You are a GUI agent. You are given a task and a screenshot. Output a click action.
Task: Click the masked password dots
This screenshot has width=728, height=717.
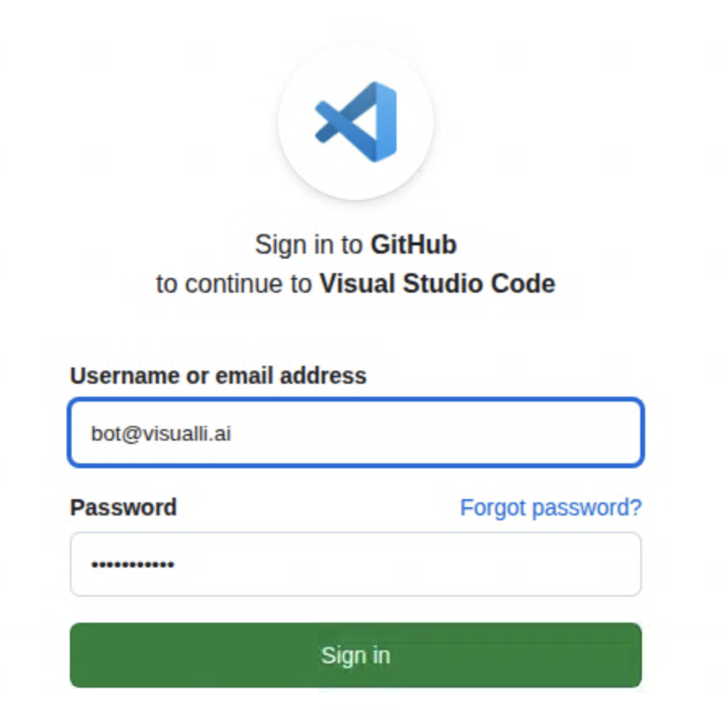[x=132, y=564]
